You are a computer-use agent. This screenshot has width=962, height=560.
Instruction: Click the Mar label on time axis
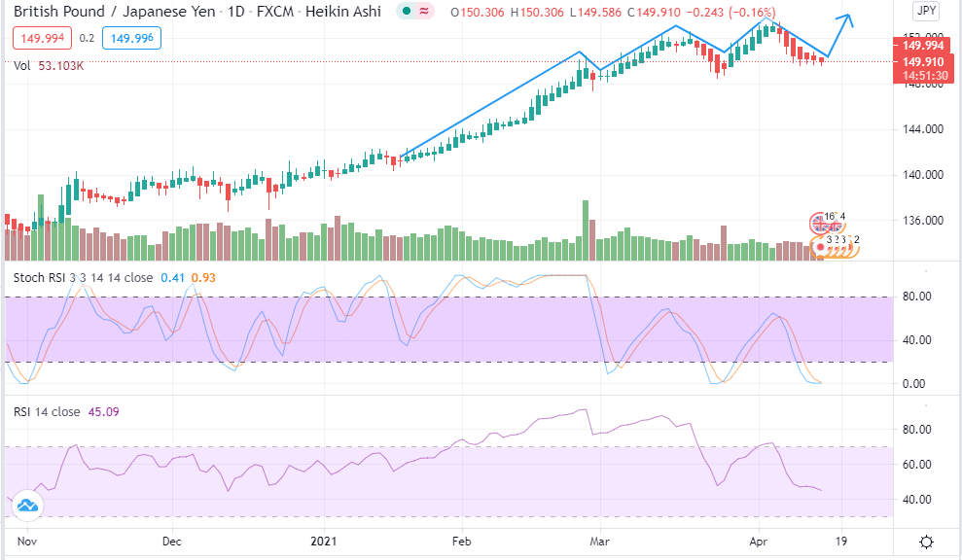point(600,540)
